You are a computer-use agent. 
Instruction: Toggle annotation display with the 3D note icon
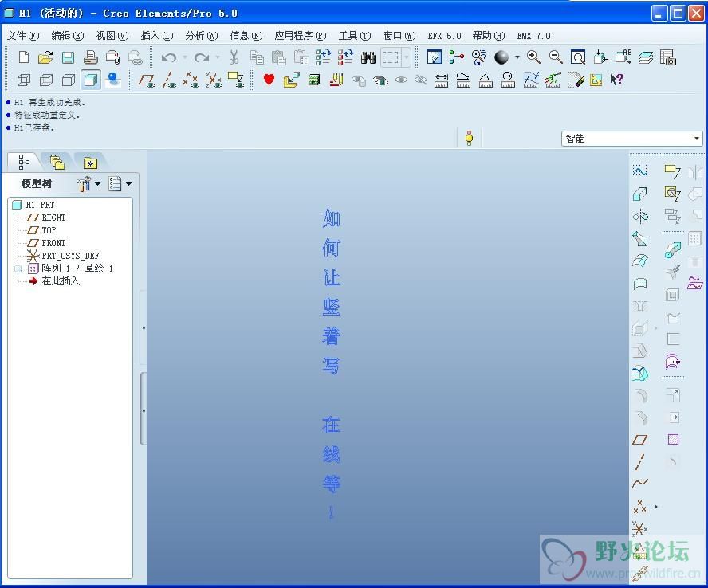point(236,80)
